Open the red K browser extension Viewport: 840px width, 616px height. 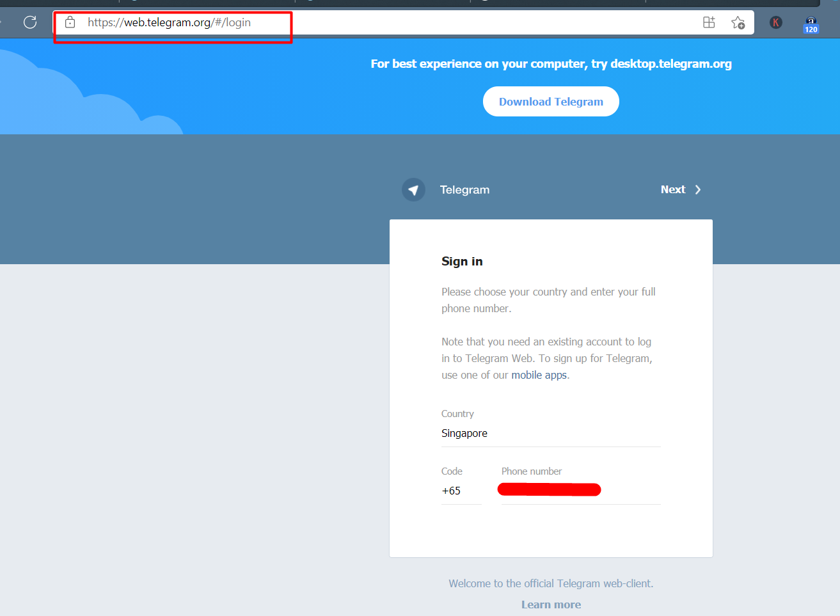tap(776, 22)
